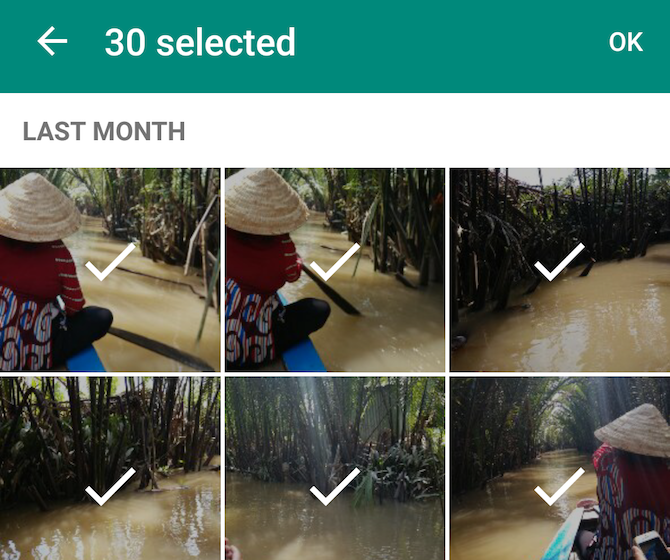Tap the conical hat in the first photo
Image resolution: width=670 pixels, height=560 pixels.
pyautogui.click(x=35, y=207)
